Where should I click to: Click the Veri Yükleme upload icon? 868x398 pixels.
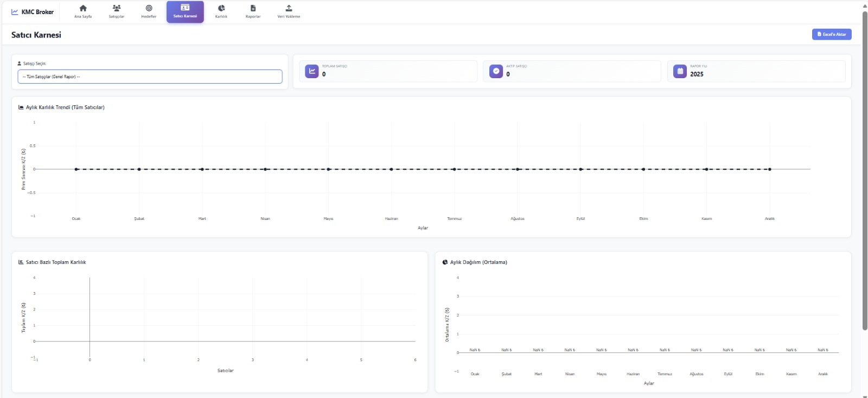[x=289, y=9]
